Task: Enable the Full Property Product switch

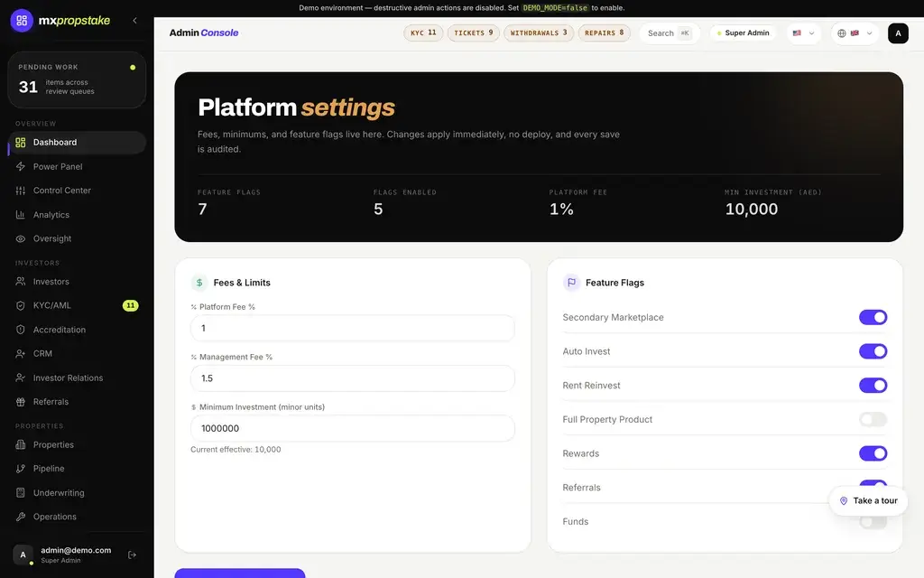Action: click(873, 419)
